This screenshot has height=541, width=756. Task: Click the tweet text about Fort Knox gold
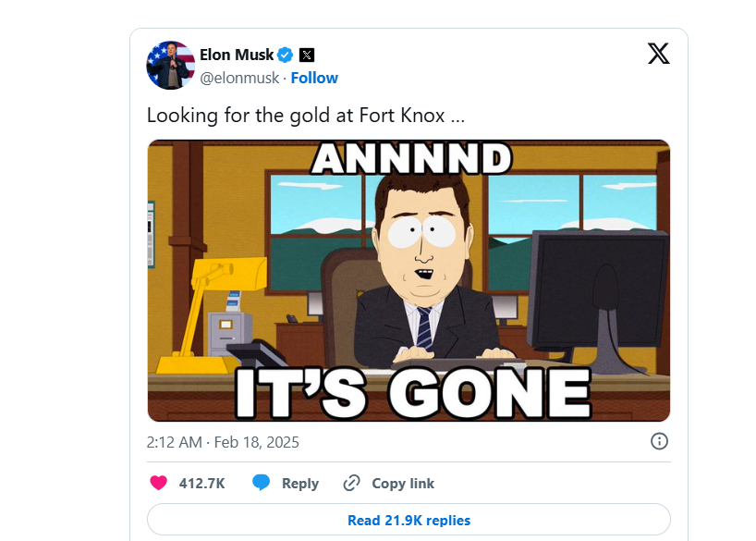[x=305, y=117]
